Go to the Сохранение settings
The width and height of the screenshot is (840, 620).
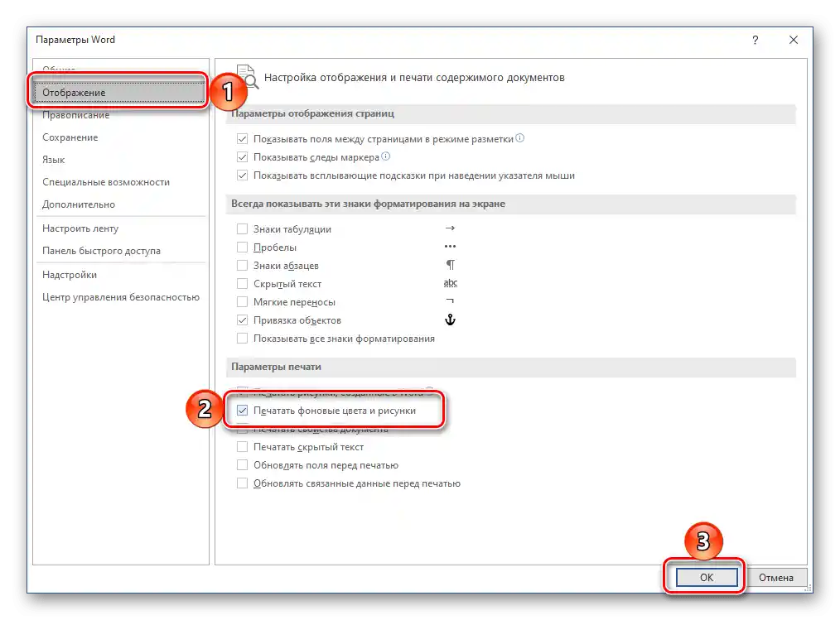coord(70,137)
